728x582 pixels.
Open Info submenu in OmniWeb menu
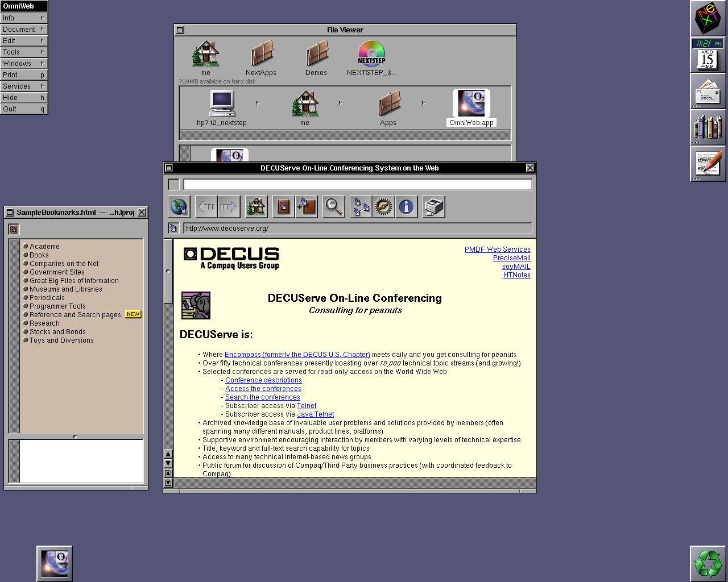(x=24, y=18)
